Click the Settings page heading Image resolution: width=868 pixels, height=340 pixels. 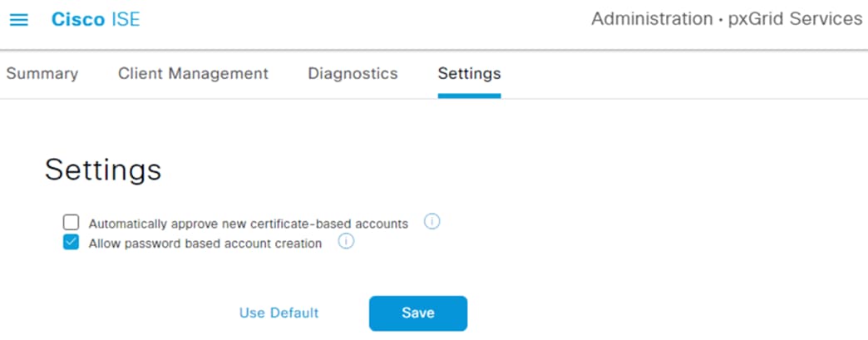point(103,170)
